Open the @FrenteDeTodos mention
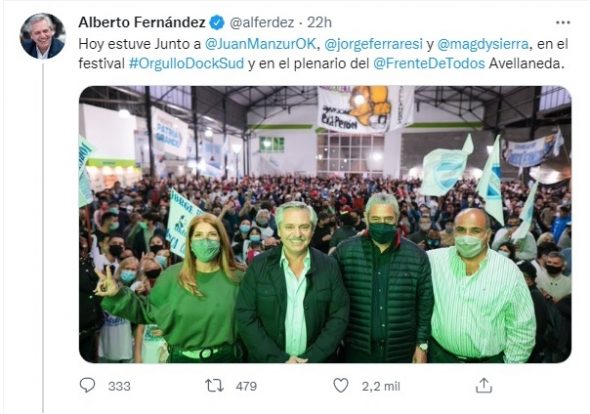 coord(429,63)
